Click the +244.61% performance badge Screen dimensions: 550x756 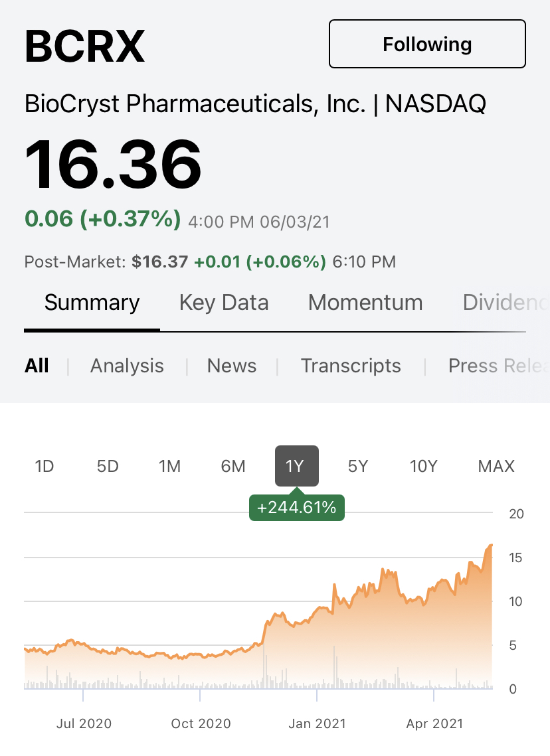pyautogui.click(x=297, y=507)
